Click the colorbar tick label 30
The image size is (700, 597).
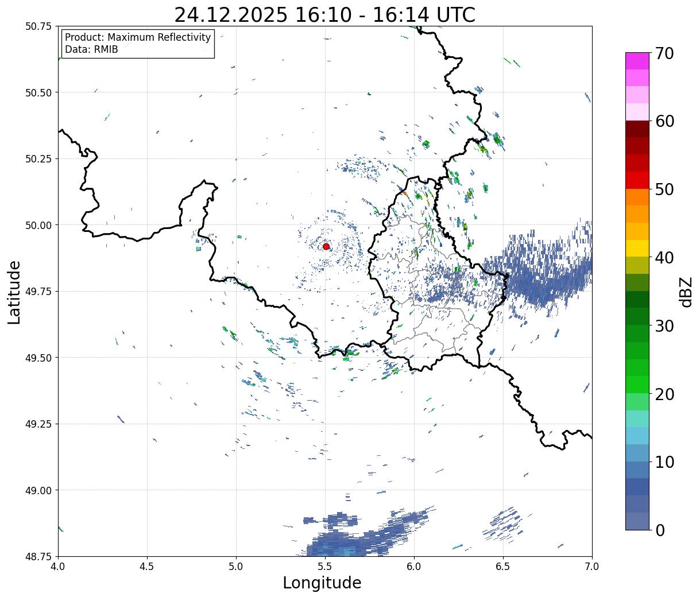(664, 326)
